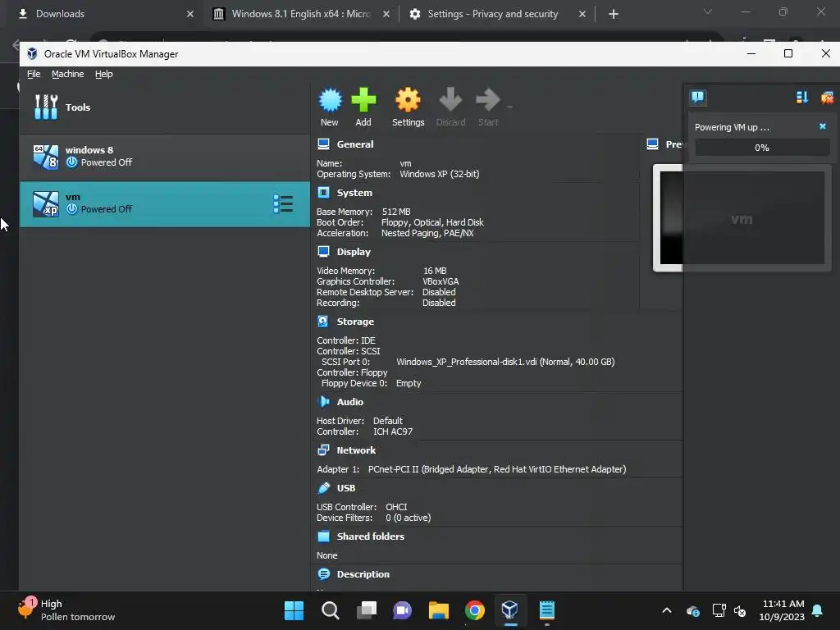Screen dimensions: 840x630
Task: Click the PCnet-PCI II adapter text
Action: 497,469
